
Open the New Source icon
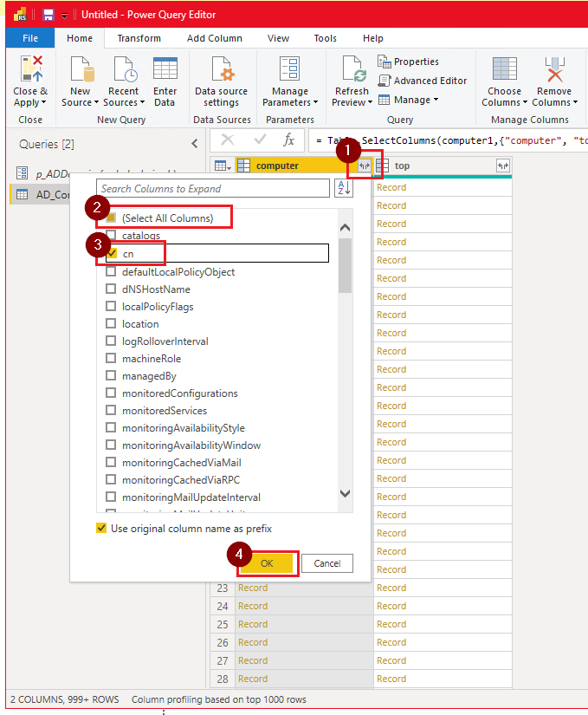point(82,68)
